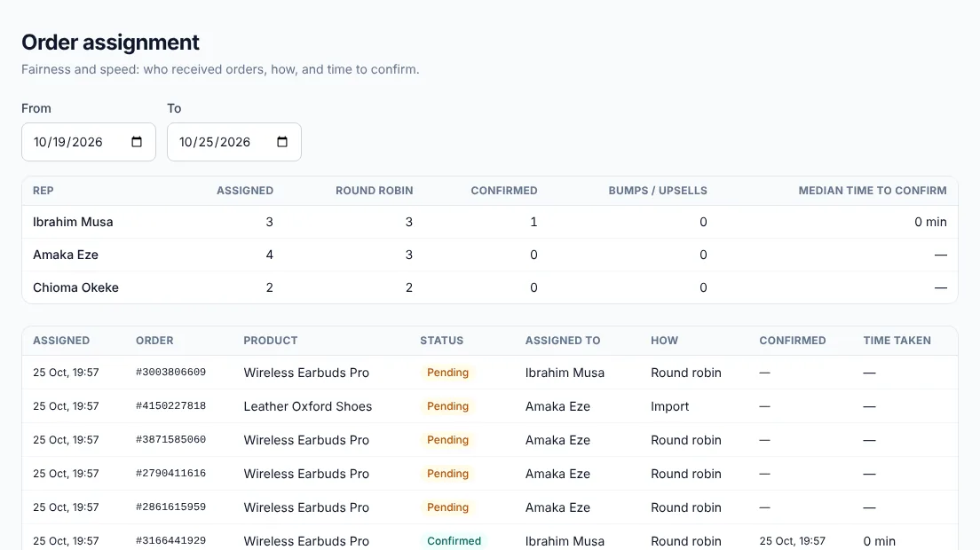Click the HOW column header

664,341
